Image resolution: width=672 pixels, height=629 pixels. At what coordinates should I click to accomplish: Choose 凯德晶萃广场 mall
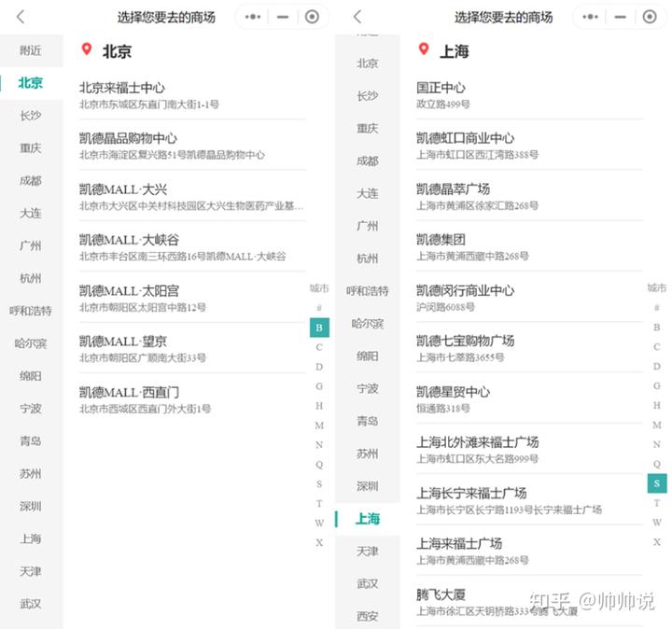coord(530,197)
